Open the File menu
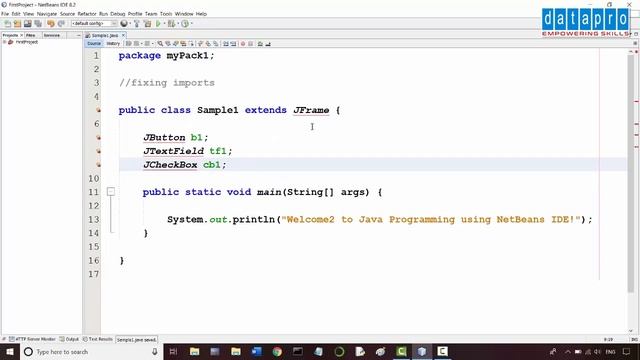 point(5,14)
